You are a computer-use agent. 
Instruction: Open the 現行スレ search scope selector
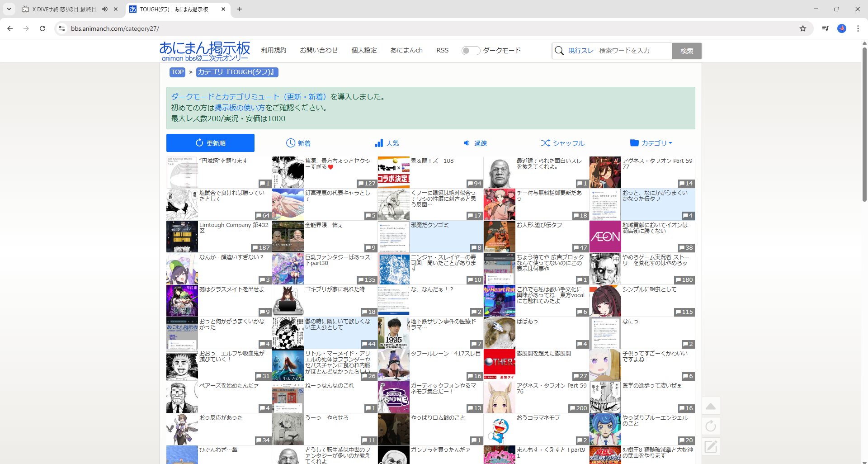point(580,51)
